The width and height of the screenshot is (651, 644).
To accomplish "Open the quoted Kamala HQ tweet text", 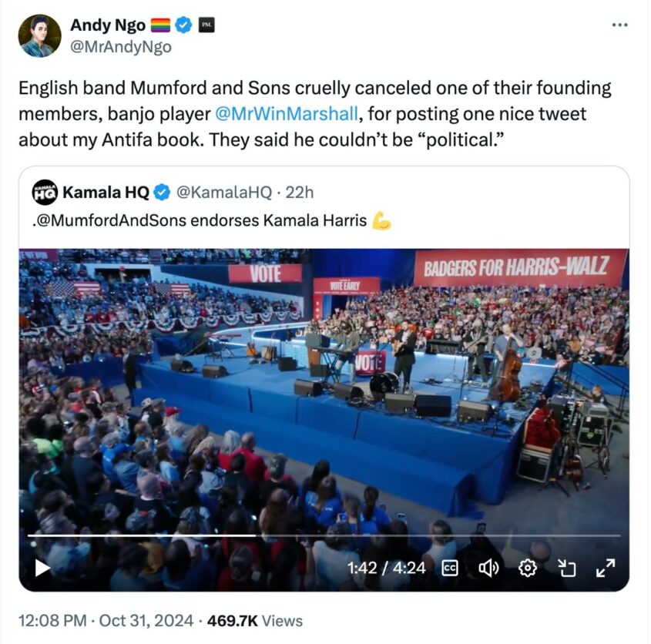I will coord(200,220).
